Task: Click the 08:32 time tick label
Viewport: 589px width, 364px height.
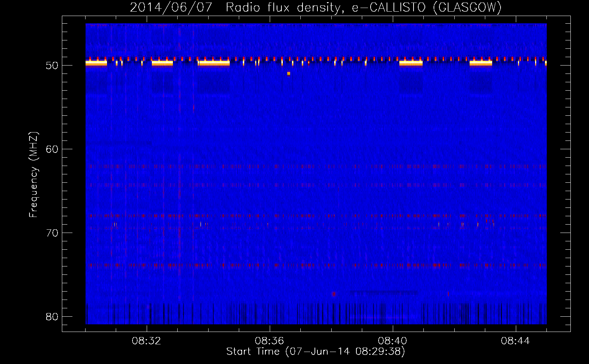Action: coord(147,341)
